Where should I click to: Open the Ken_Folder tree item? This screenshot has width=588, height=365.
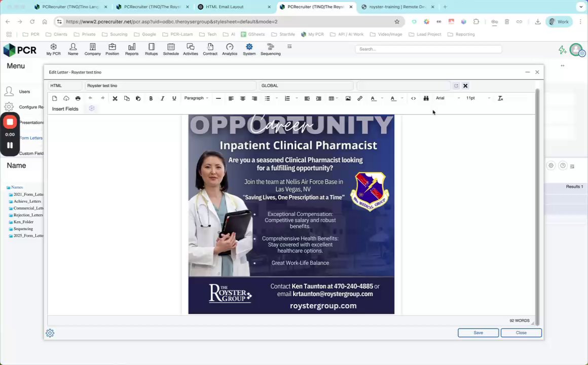tap(23, 222)
